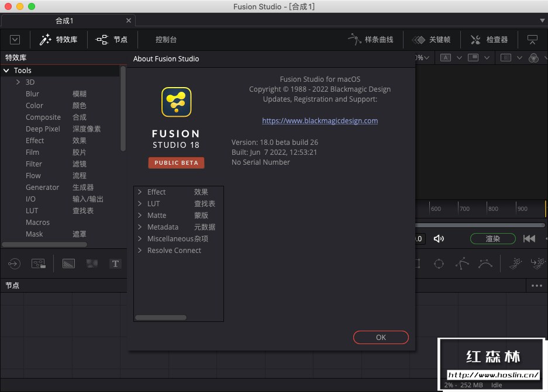The width and height of the screenshot is (548, 392).
Task: Click the diamond keyframe icon beside 关键帧
Action: [x=418, y=40]
